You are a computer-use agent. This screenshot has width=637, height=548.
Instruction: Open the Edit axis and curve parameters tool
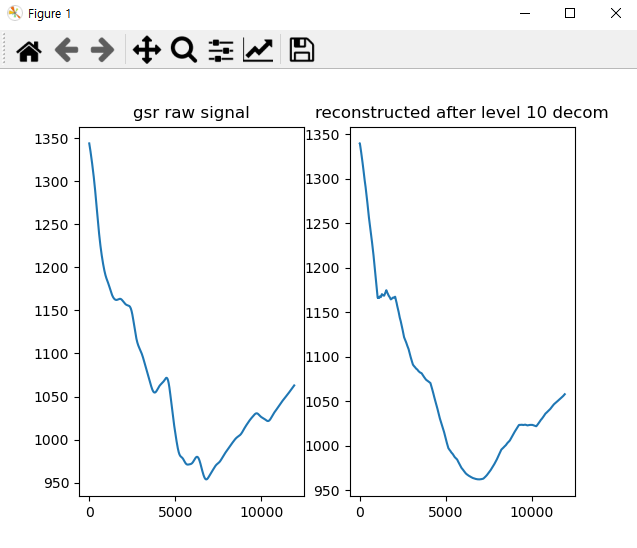pyautogui.click(x=258, y=50)
